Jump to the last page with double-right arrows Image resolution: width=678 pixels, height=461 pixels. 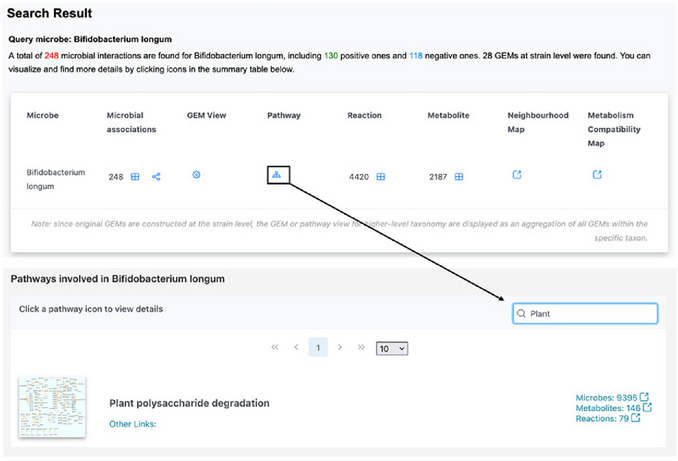click(361, 347)
